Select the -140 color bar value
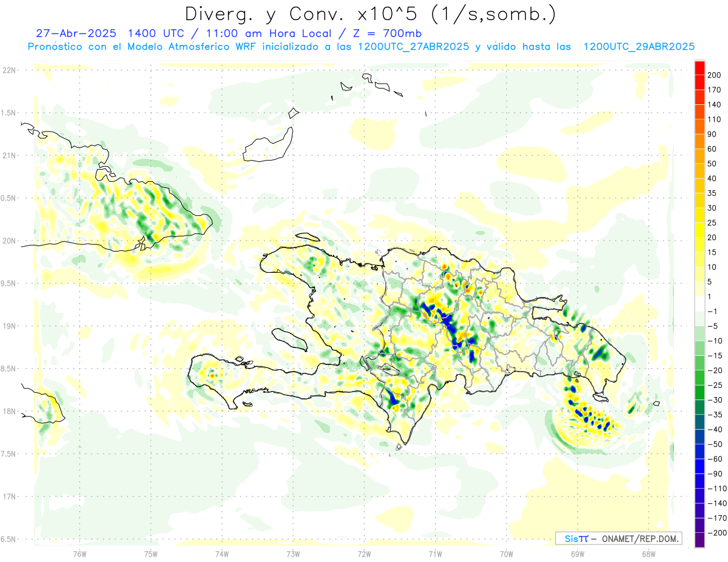 [716, 503]
